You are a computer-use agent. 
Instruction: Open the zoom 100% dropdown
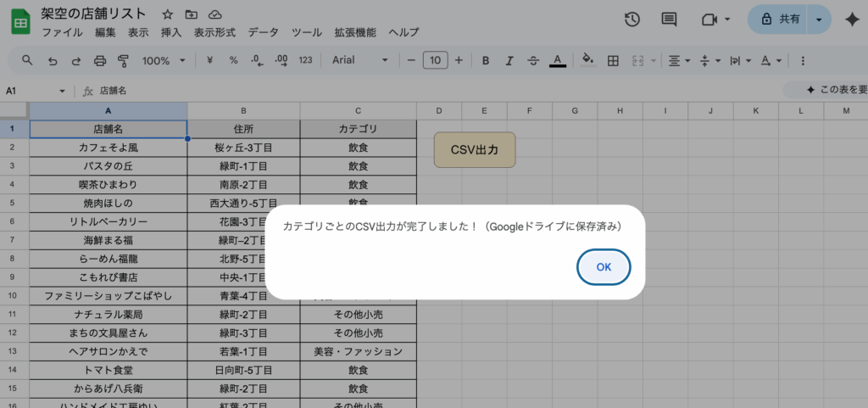coord(164,61)
